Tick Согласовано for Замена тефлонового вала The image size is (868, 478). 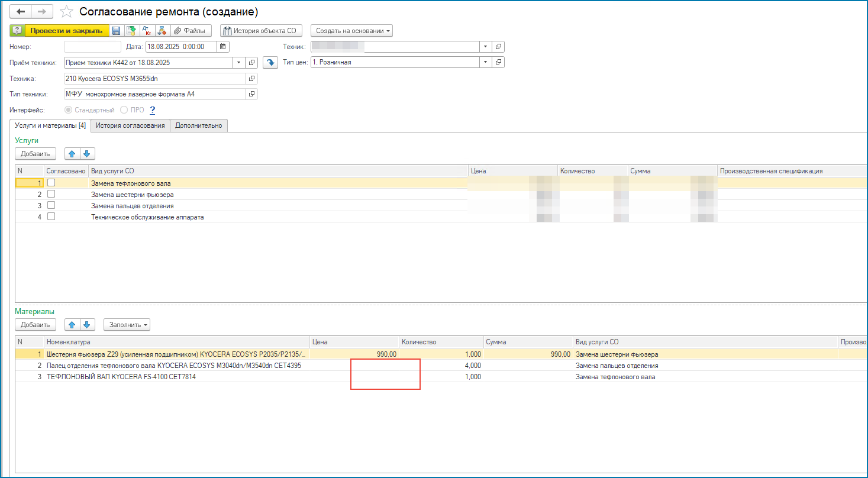tap(51, 183)
